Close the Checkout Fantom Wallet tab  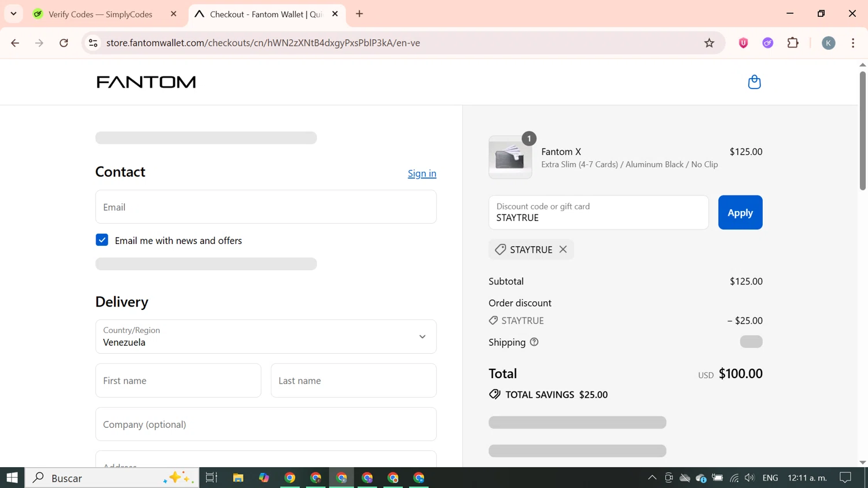point(335,14)
